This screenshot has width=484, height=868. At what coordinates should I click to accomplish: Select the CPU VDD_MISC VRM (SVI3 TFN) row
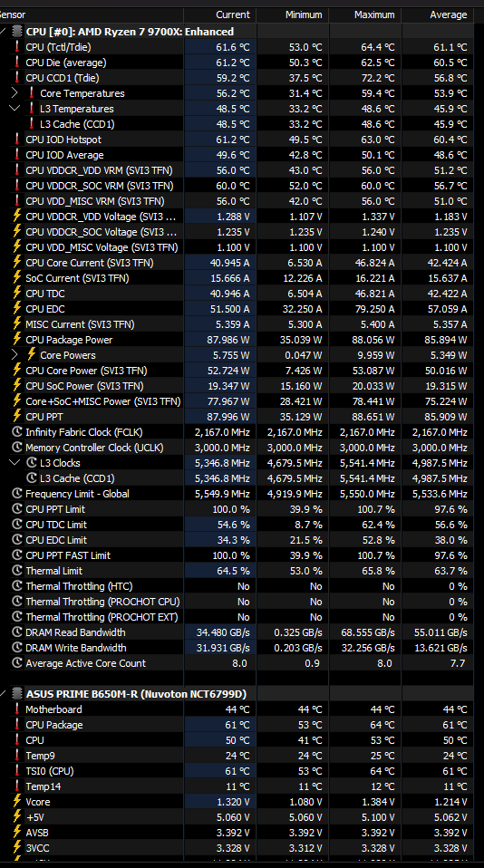coord(237,201)
